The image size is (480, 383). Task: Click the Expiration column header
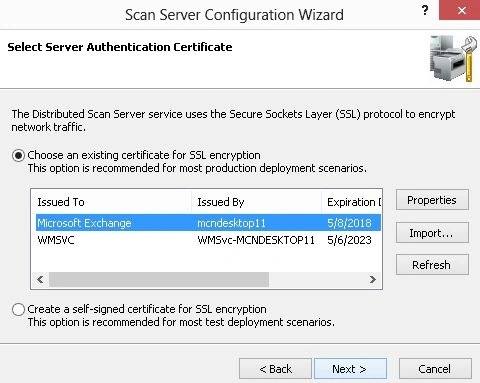tap(352, 202)
